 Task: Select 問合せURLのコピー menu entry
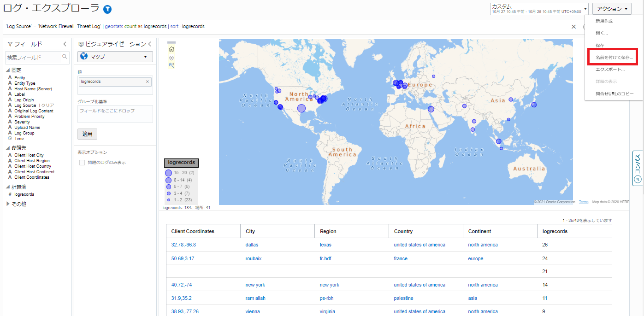point(614,94)
